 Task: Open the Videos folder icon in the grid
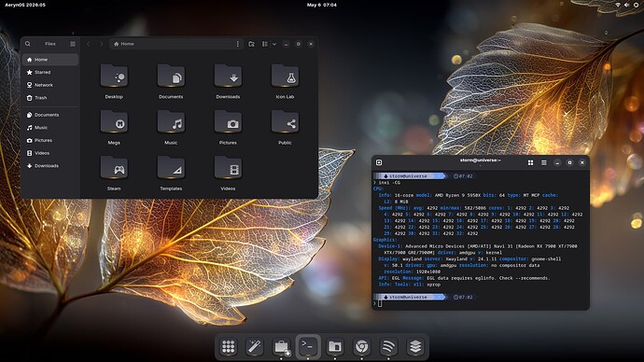click(228, 168)
